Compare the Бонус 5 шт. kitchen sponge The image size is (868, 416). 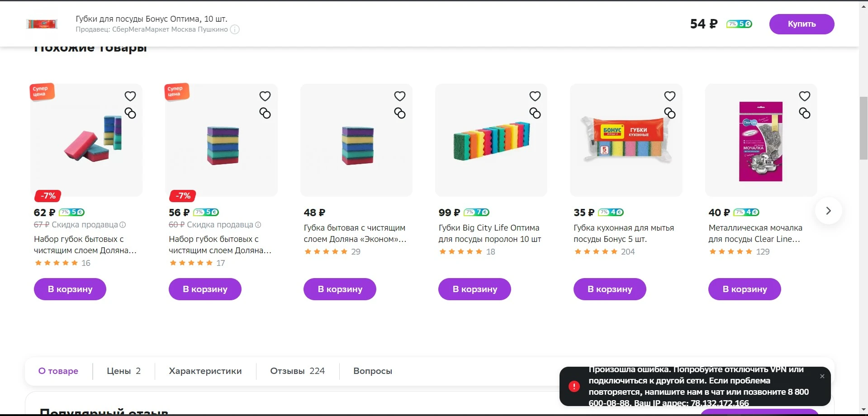click(670, 113)
